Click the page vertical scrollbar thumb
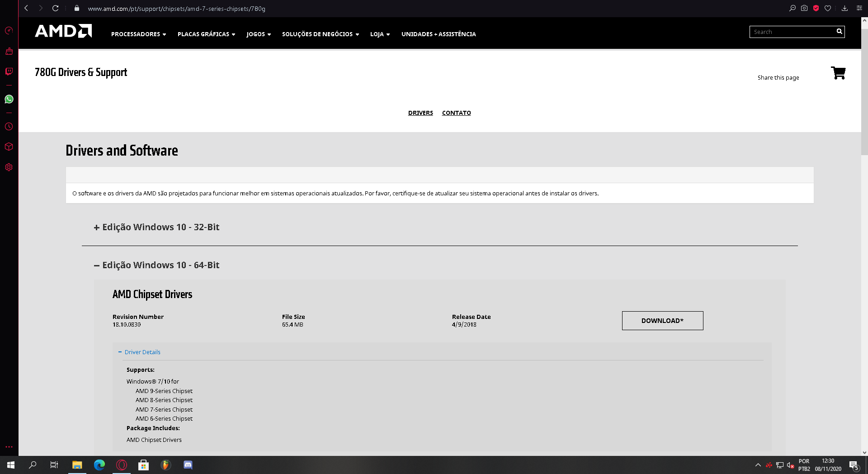 click(864, 92)
